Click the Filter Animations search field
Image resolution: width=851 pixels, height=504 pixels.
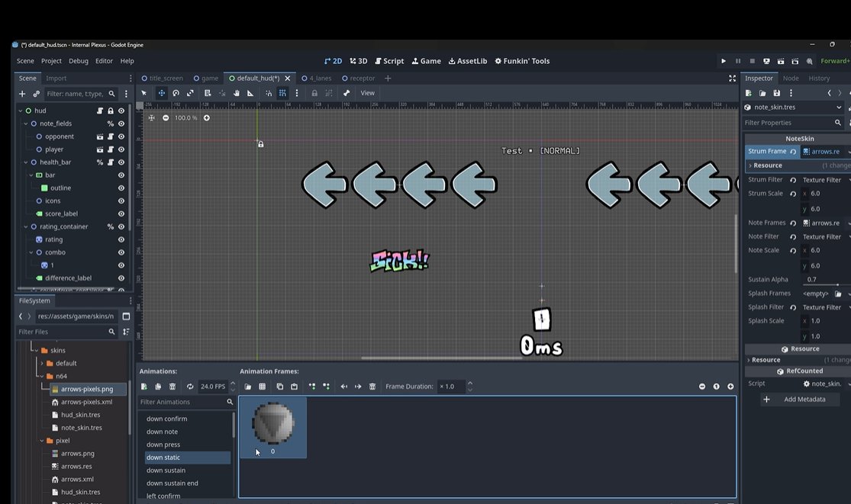[x=186, y=402]
